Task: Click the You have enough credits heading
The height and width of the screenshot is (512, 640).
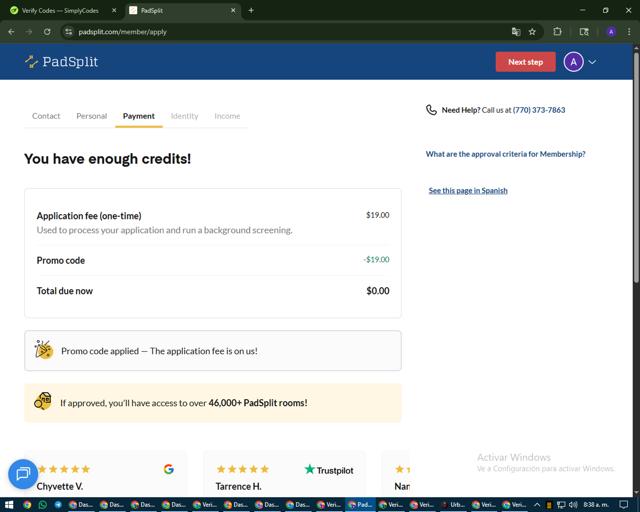Action: pos(107,159)
